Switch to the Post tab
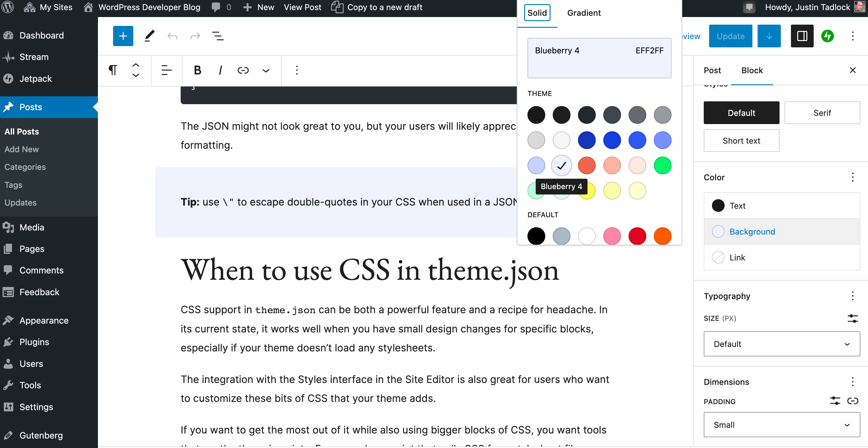 click(x=712, y=70)
